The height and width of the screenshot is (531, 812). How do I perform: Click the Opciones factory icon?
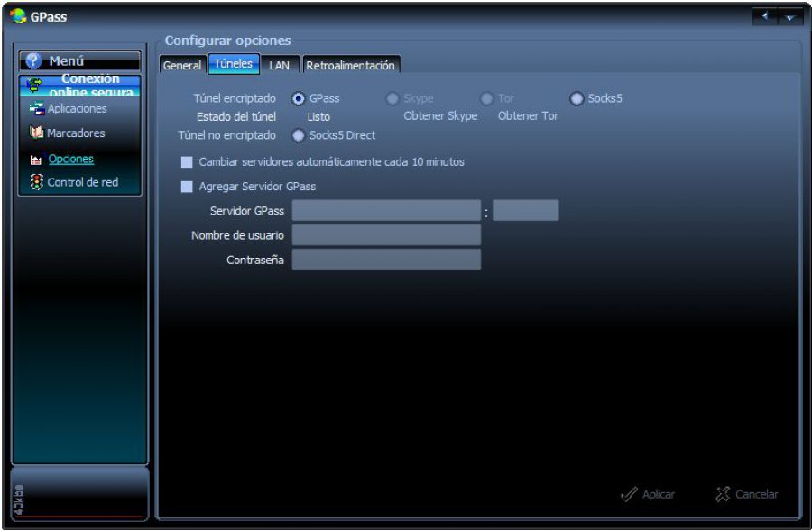(36, 160)
